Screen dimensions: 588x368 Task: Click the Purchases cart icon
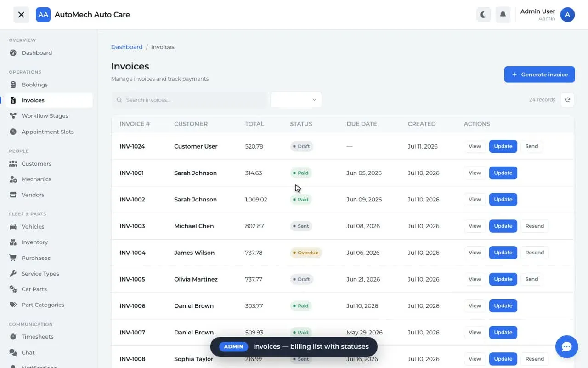(13, 258)
